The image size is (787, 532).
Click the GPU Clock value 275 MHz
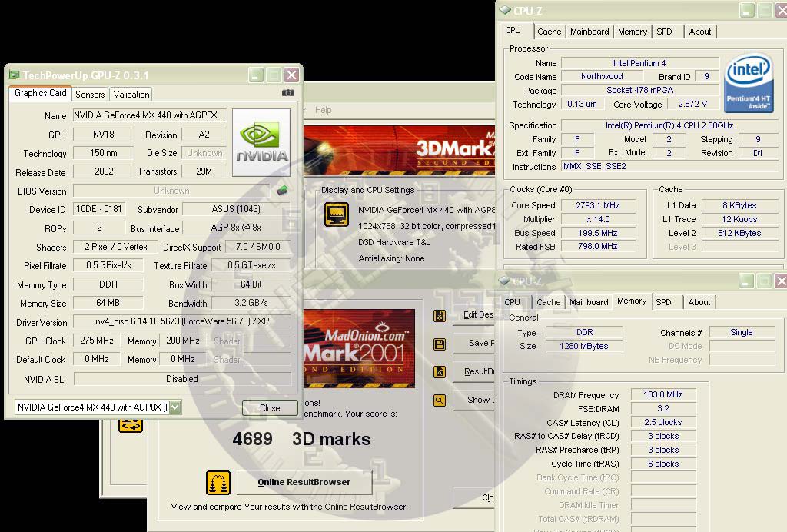tap(96, 341)
